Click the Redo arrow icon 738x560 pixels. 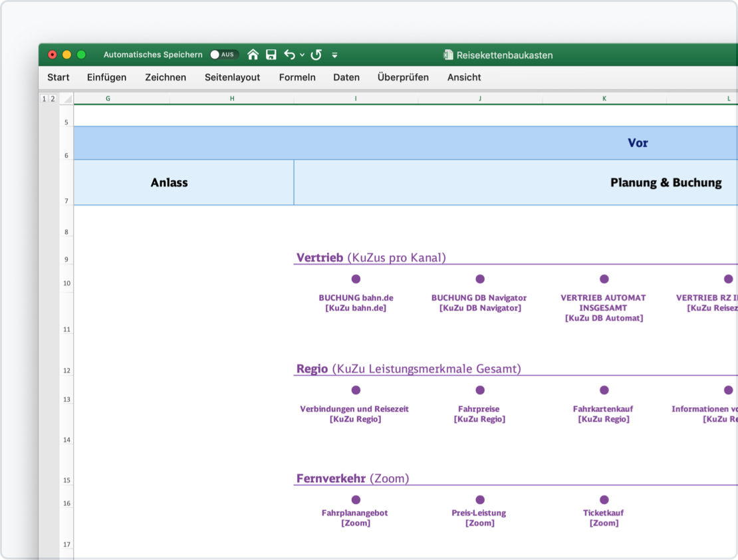click(x=316, y=55)
